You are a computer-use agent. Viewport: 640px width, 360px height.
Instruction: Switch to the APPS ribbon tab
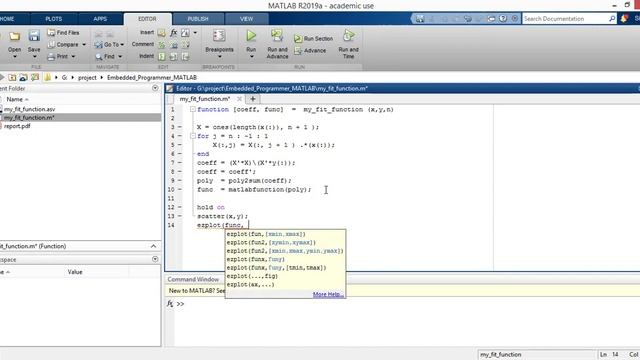[100, 19]
